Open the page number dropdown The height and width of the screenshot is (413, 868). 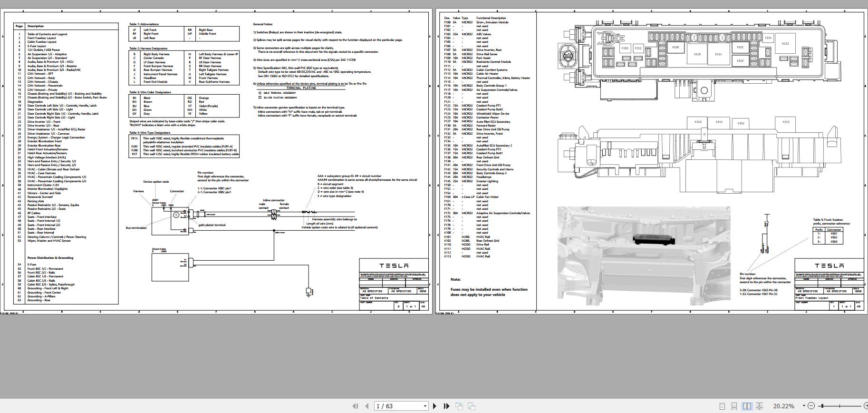(x=425, y=406)
